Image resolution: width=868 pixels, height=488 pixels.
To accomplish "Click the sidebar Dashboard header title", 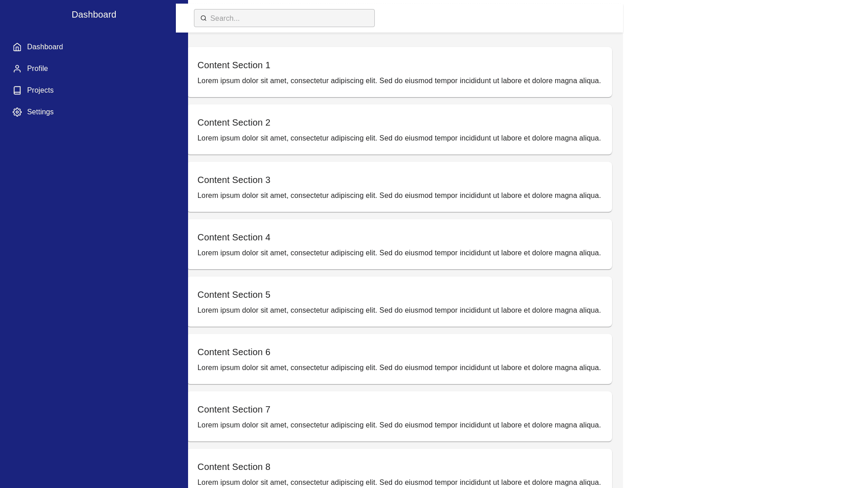I will pos(94,14).
